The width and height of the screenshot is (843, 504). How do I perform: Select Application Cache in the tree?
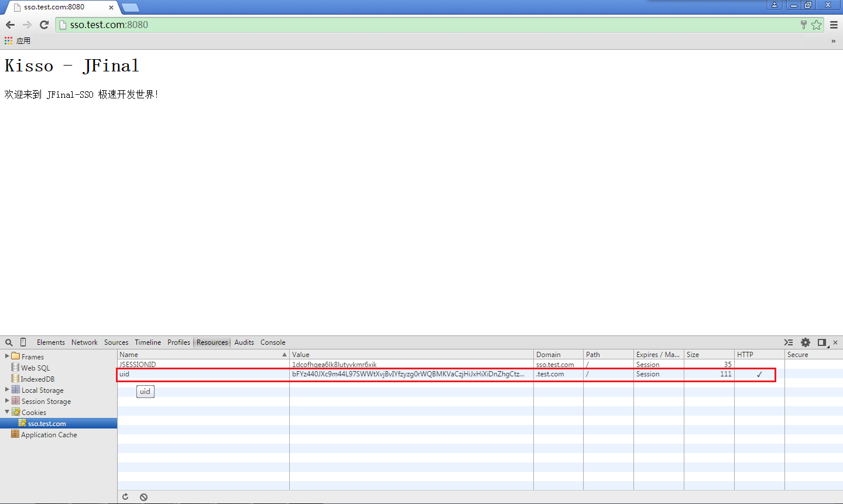pyautogui.click(x=49, y=434)
